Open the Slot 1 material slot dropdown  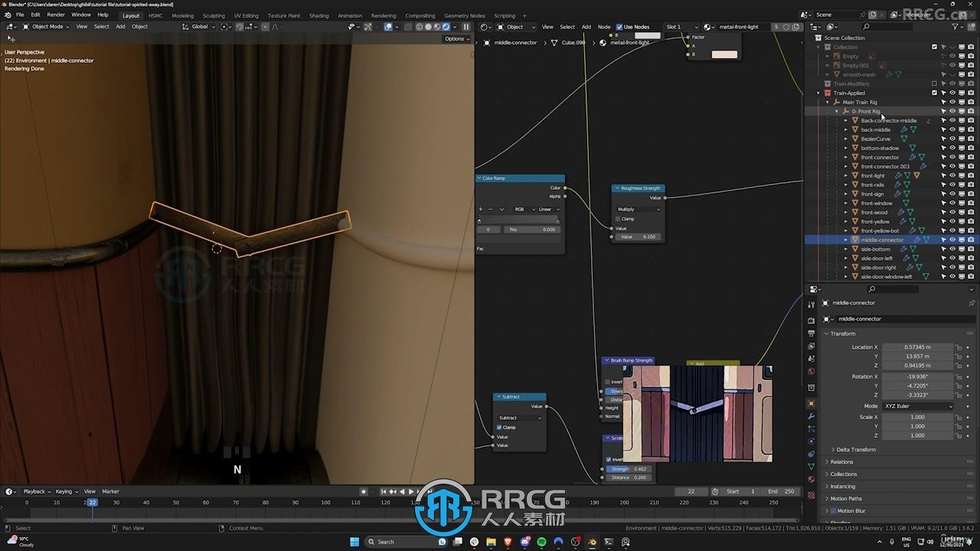(x=681, y=27)
